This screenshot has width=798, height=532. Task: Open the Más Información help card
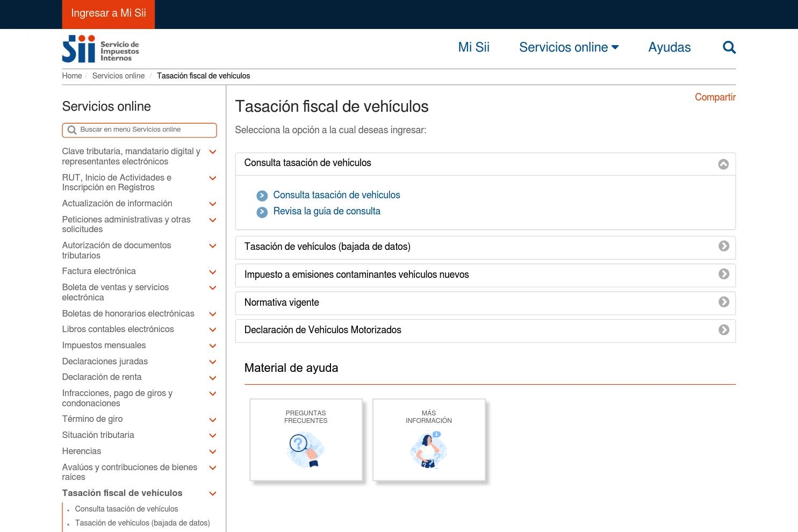429,440
